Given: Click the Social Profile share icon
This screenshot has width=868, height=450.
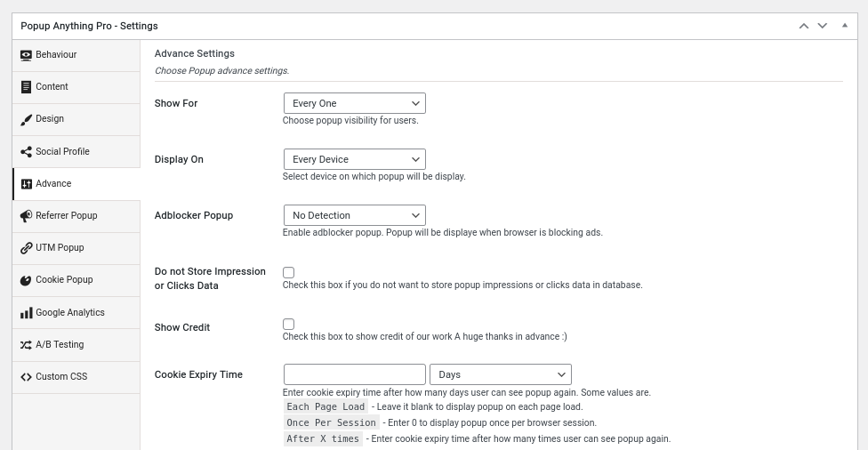Looking at the screenshot, I should 26,152.
